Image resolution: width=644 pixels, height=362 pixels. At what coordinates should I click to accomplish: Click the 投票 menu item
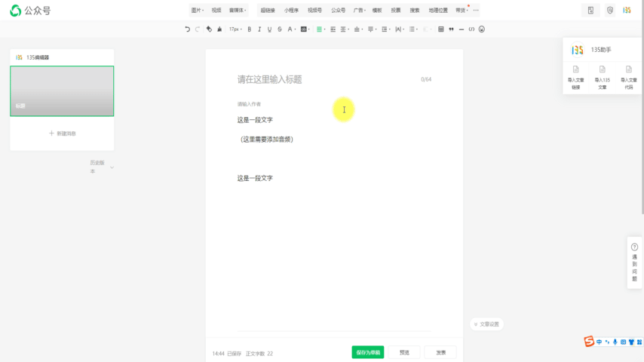[x=396, y=11]
